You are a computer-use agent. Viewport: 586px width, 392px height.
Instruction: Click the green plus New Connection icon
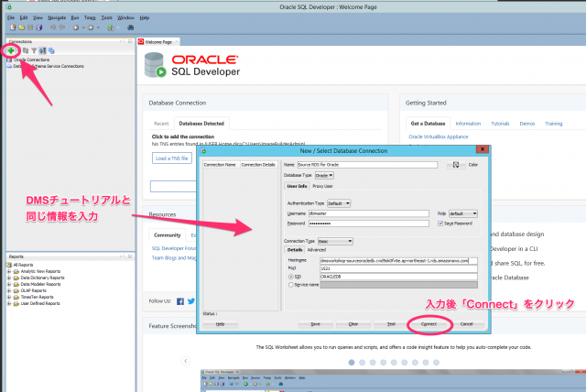tap(11, 50)
